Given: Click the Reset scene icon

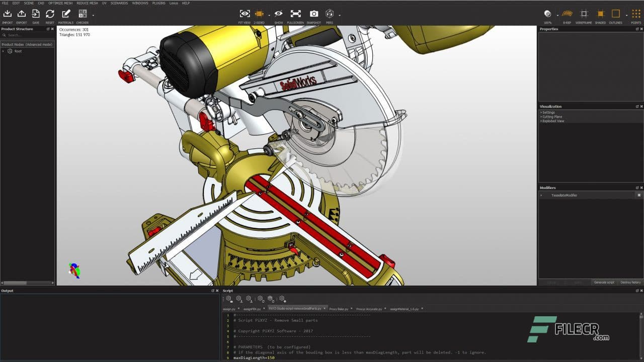Looking at the screenshot, I should (x=50, y=15).
